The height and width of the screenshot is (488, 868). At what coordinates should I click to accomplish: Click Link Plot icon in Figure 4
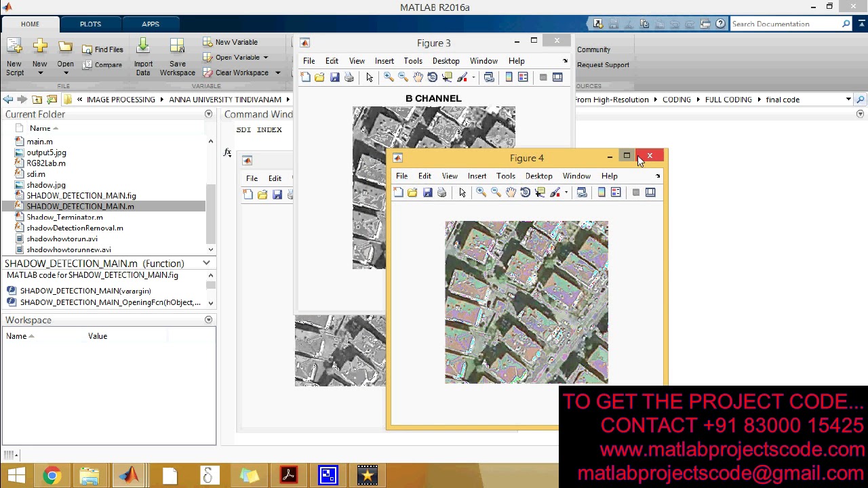click(582, 192)
